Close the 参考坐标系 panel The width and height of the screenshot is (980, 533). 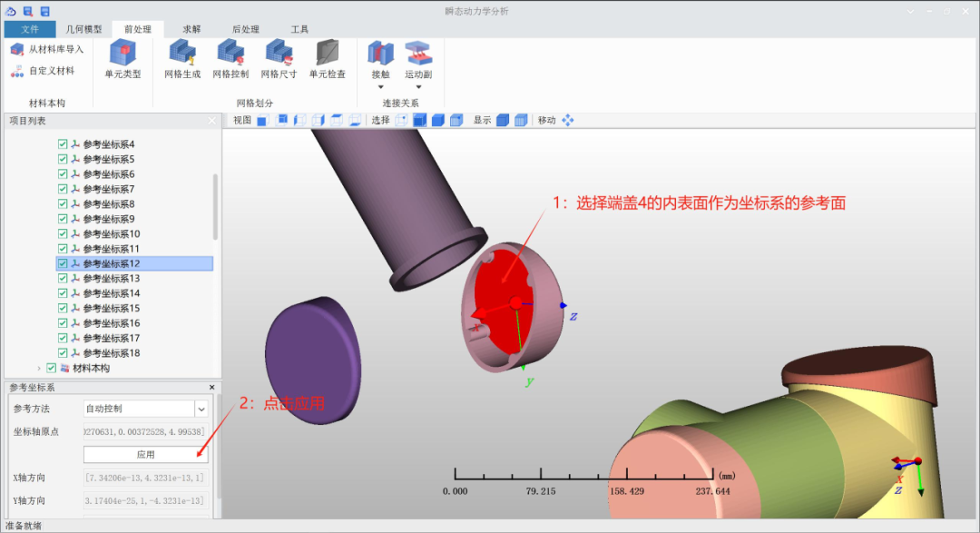point(211,387)
